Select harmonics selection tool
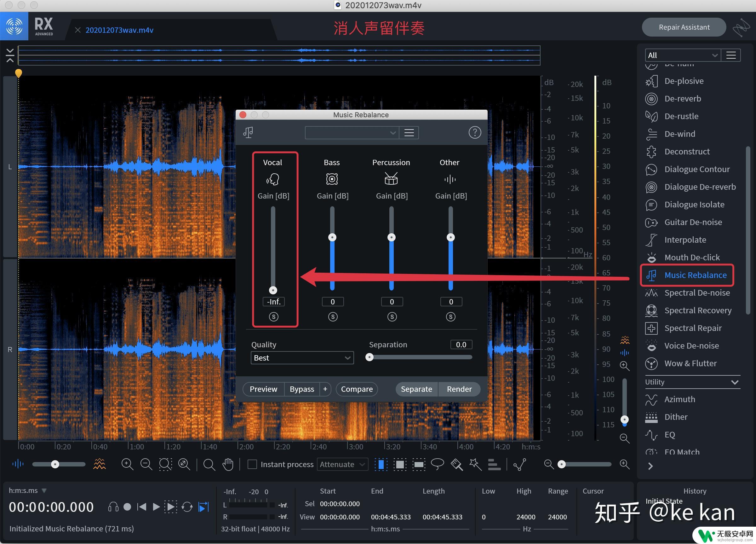The height and width of the screenshot is (544, 756). tap(494, 464)
